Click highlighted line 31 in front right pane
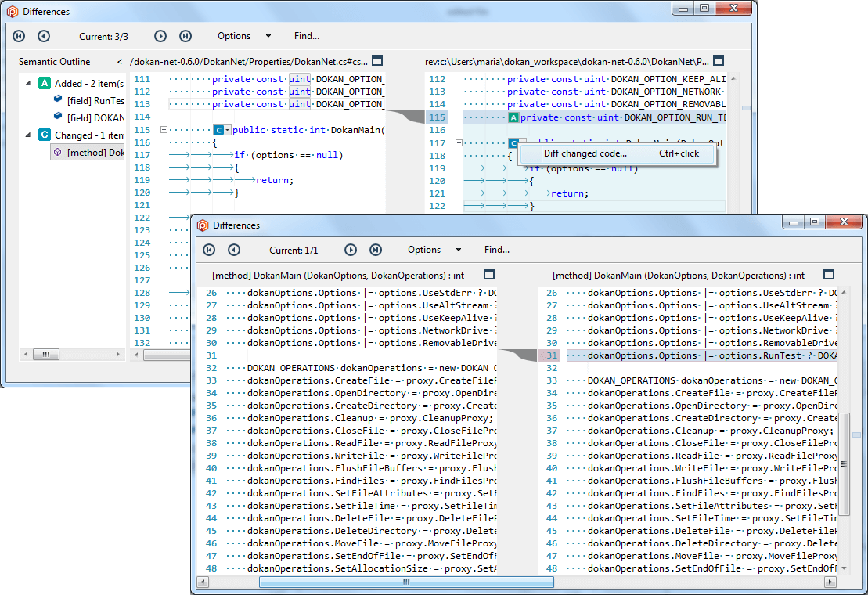This screenshot has width=868, height=595. tap(701, 355)
